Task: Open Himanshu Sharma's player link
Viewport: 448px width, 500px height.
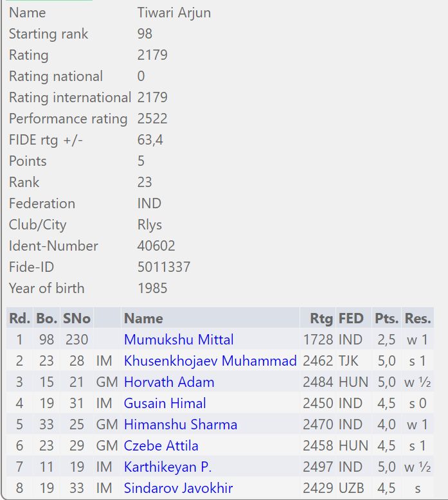Action: coord(181,424)
